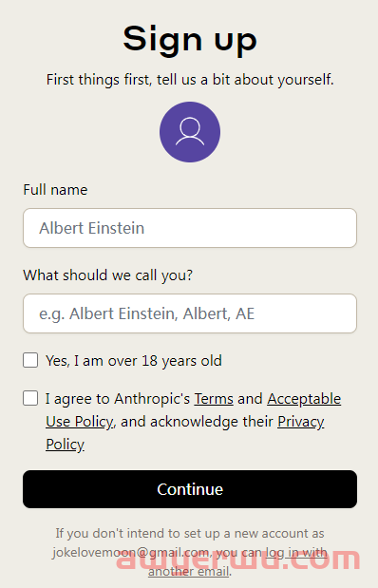Image resolution: width=378 pixels, height=588 pixels.
Task: Click the 'I agree to Anthropic's' label text
Action: click(x=118, y=399)
